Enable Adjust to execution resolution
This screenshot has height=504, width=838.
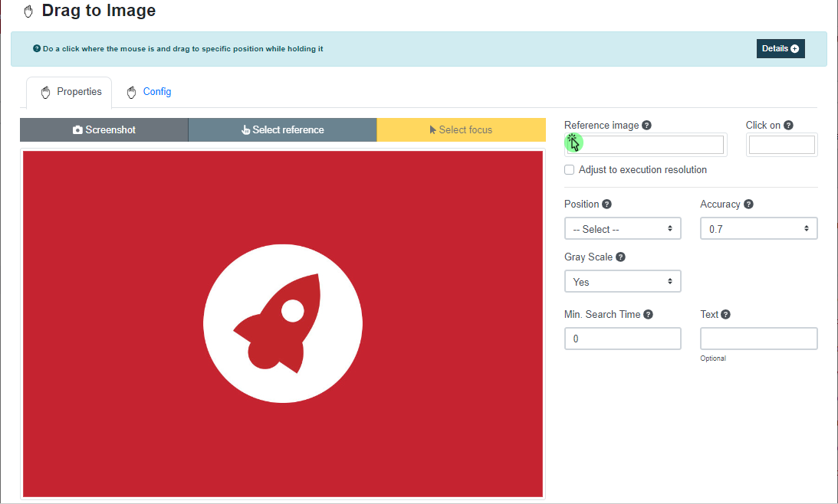click(569, 169)
